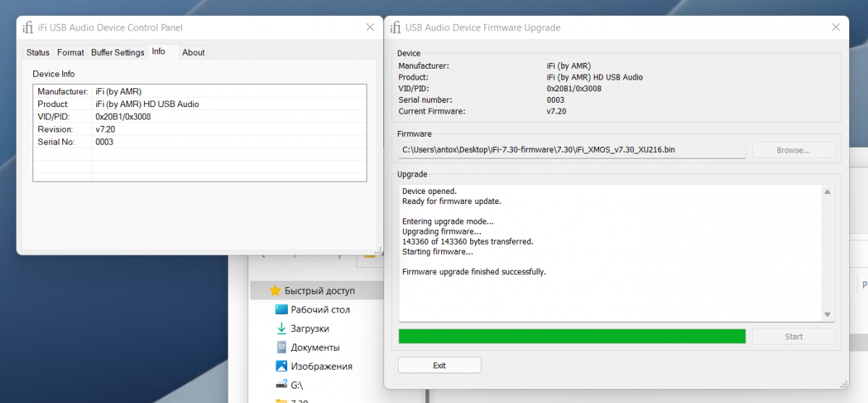Screen dimensions: 868x403
Task: Click the disabled Browse... button
Action: pyautogui.click(x=793, y=150)
